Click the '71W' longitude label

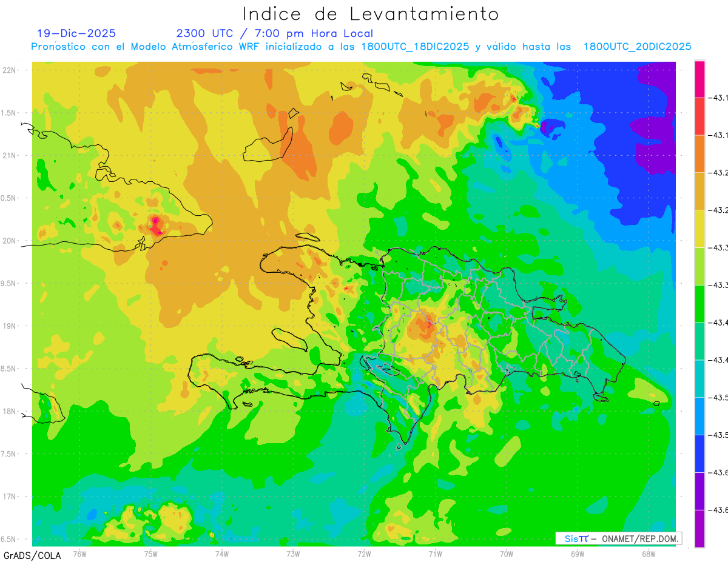coord(435,554)
